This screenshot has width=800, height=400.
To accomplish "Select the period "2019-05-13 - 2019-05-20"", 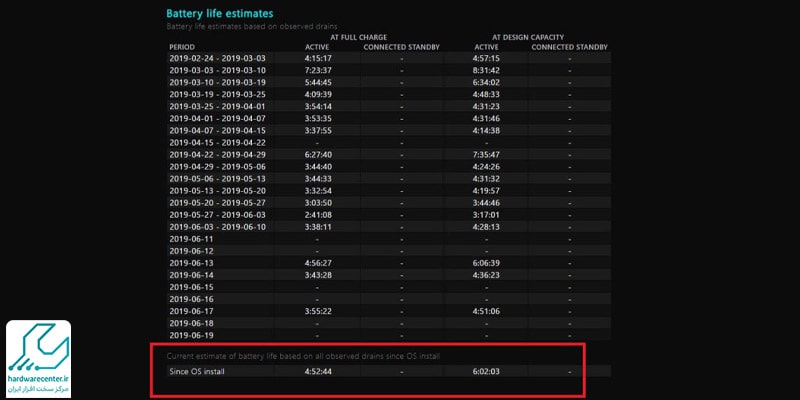I will click(x=217, y=191).
